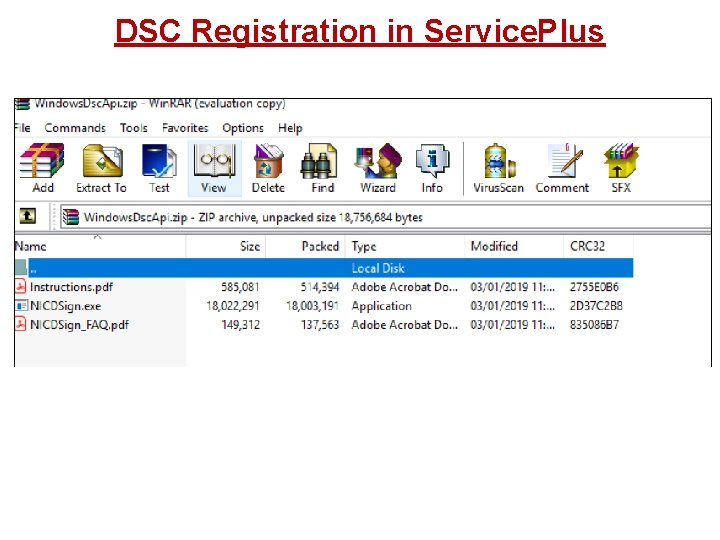Click the WinRAR title bar icon
The height and width of the screenshot is (540, 720).
22,104
